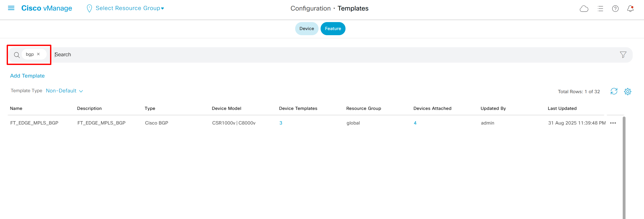
Task: Switch to the Device tab
Action: pos(306,28)
